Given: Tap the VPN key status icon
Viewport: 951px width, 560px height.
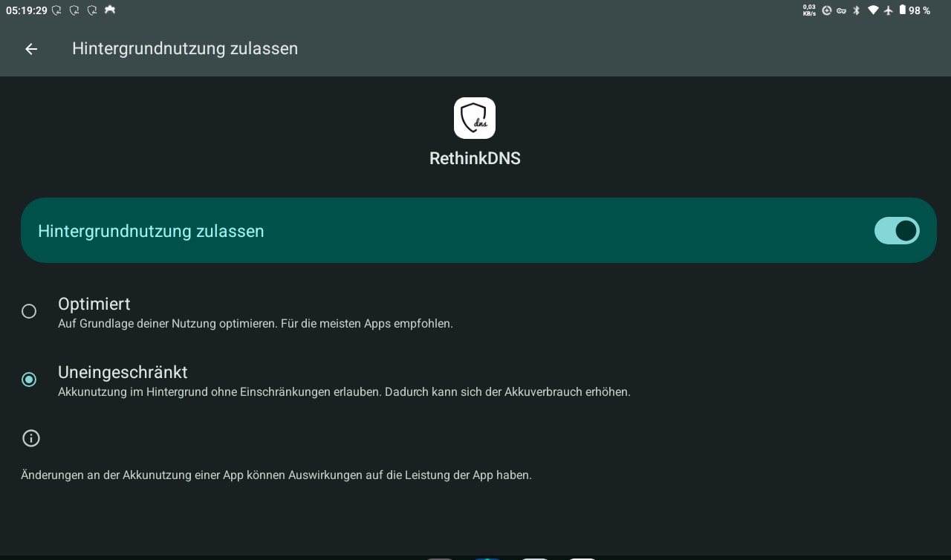Looking at the screenshot, I should tap(842, 10).
